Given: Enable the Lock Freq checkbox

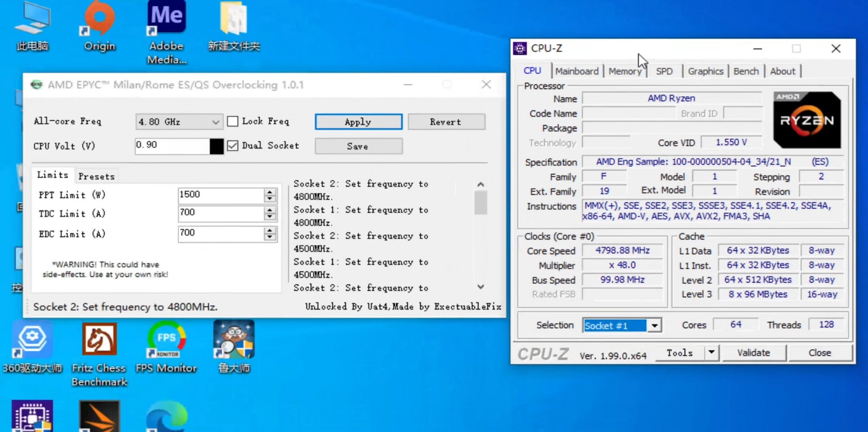Looking at the screenshot, I should coord(233,121).
